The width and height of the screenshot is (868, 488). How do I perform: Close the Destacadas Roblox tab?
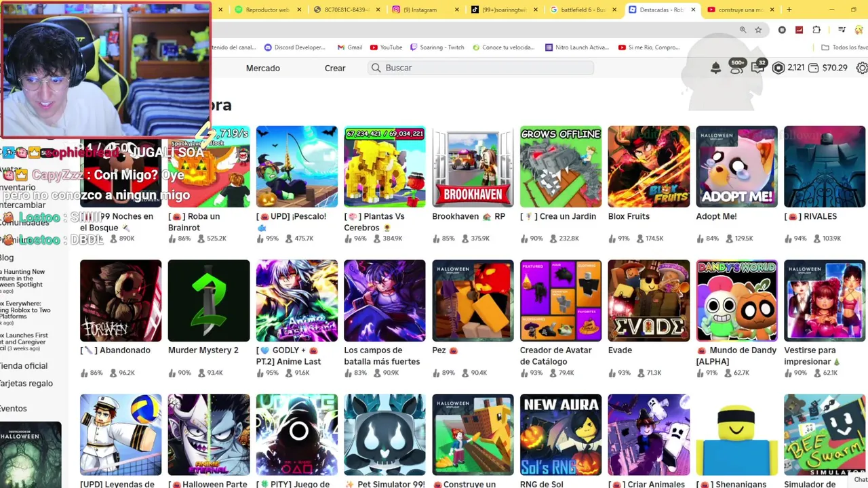(693, 9)
